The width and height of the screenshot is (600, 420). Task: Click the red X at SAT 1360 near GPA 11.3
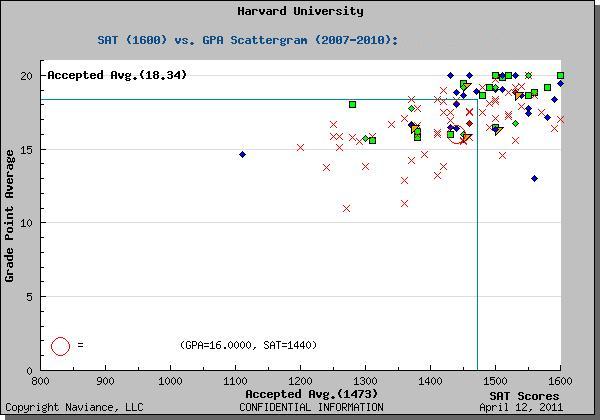tap(404, 203)
